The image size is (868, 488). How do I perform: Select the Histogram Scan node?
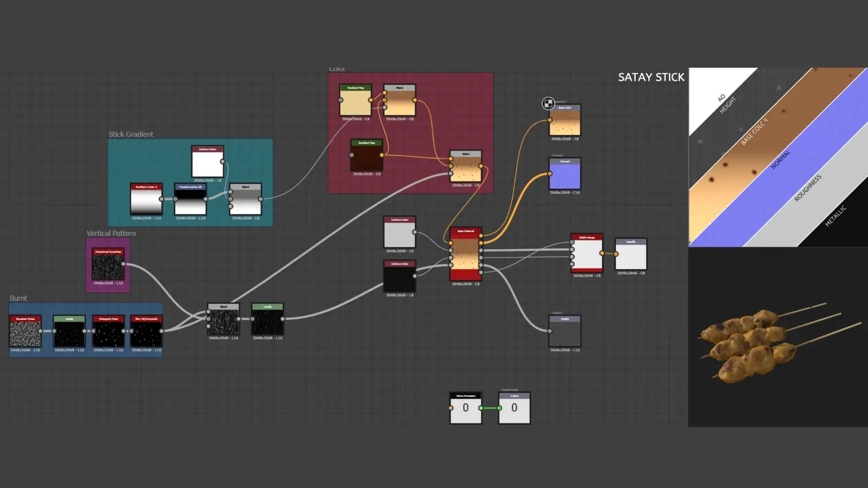click(108, 331)
